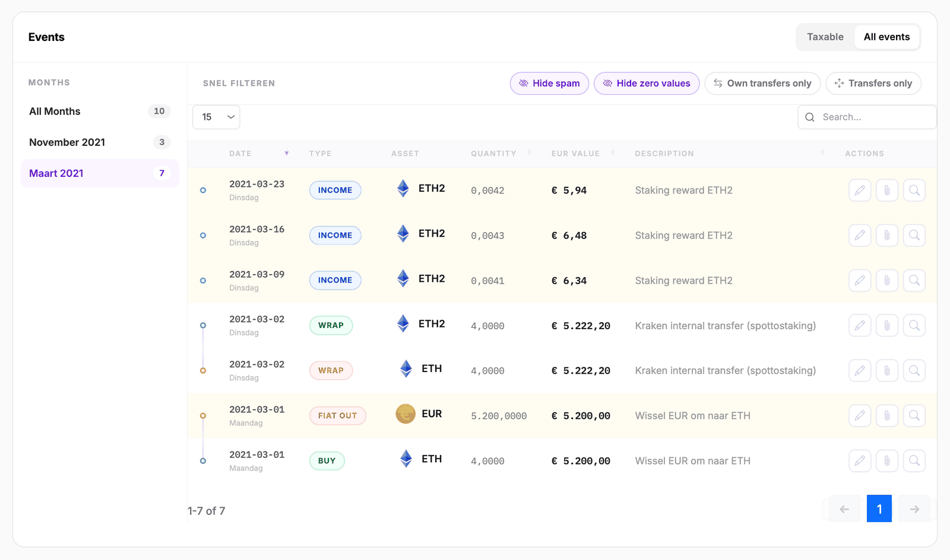Click 1-7 of 7 pagination text
The width and height of the screenshot is (950, 560).
tap(206, 511)
